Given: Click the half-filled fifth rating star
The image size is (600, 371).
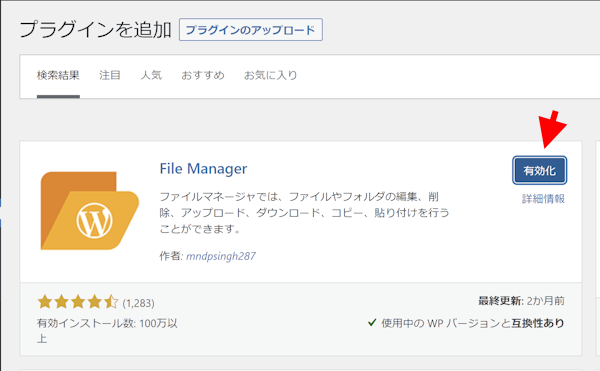Looking at the screenshot, I should coord(111,302).
